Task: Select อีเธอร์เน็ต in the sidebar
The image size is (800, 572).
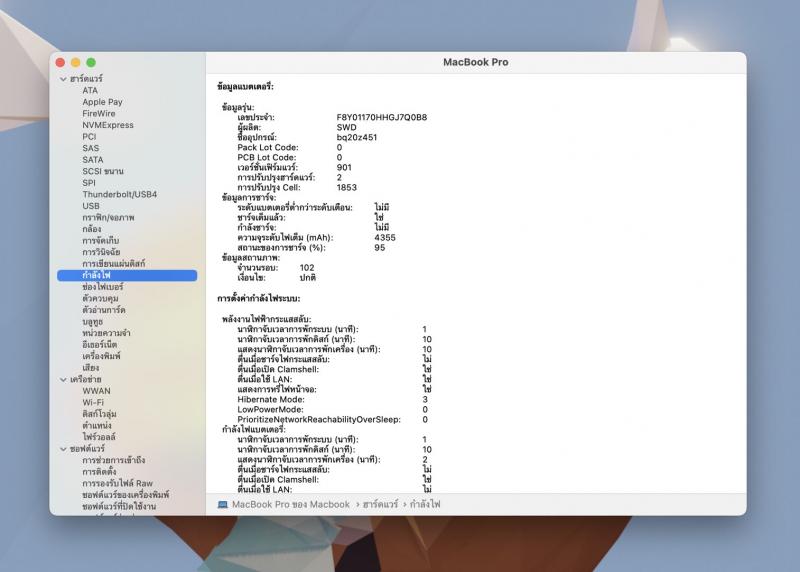Action: click(x=99, y=345)
